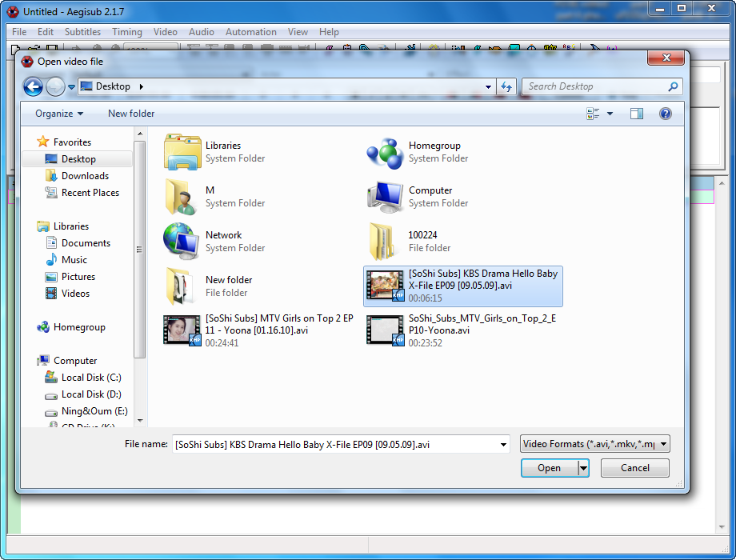736x560 pixels.
Task: Select Desktop under Favorites
Action: 78,159
